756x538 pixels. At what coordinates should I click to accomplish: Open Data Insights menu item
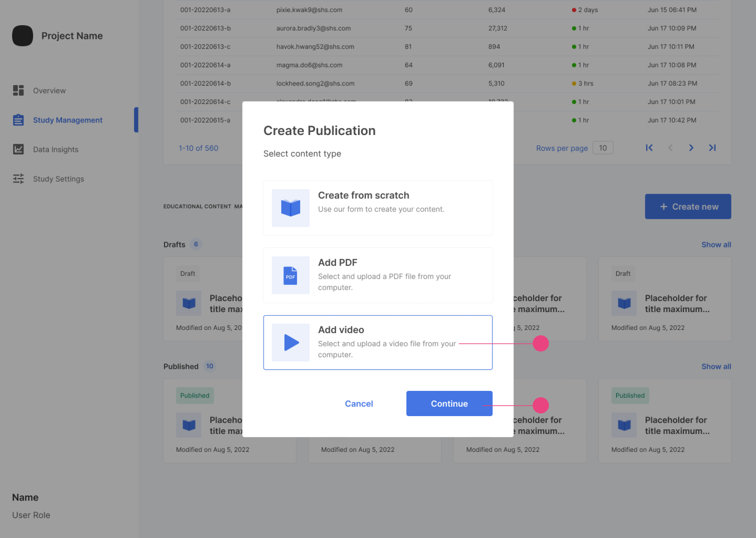point(56,149)
